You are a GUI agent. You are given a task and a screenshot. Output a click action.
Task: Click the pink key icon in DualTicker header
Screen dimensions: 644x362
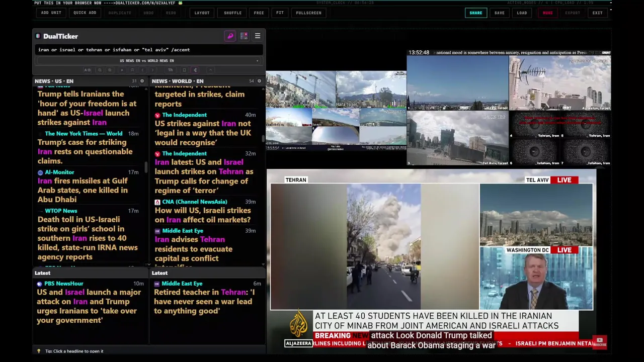pyautogui.click(x=230, y=36)
